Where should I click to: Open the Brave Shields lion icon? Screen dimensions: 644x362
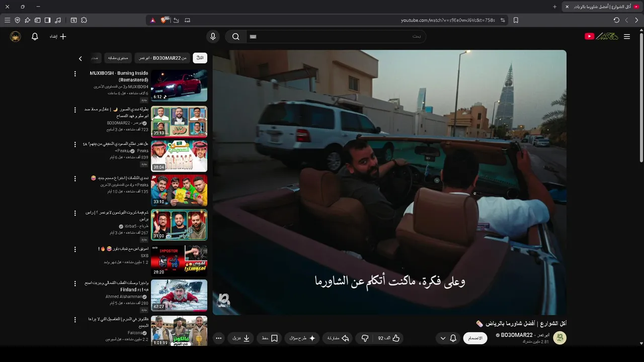click(164, 20)
